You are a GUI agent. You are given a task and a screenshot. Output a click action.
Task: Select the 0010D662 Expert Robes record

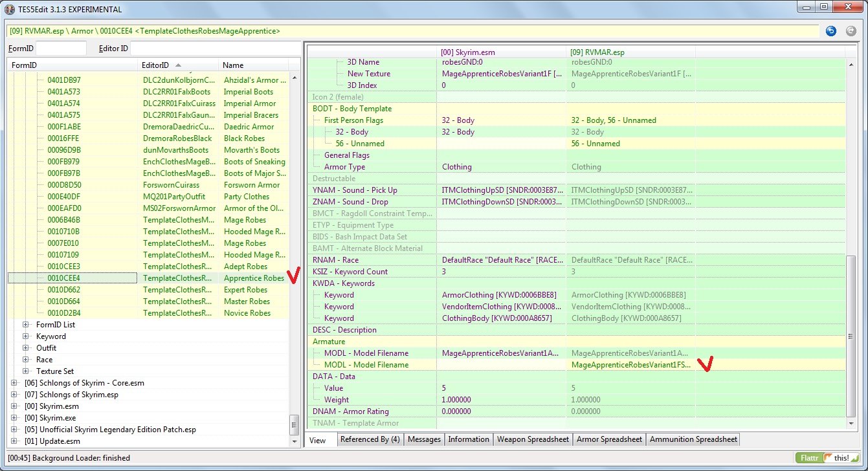tap(148, 290)
